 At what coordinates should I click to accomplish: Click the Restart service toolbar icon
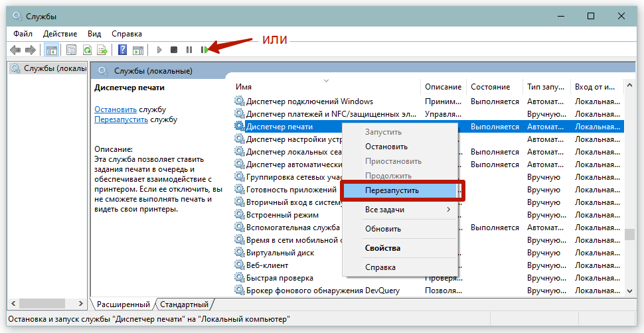click(204, 50)
